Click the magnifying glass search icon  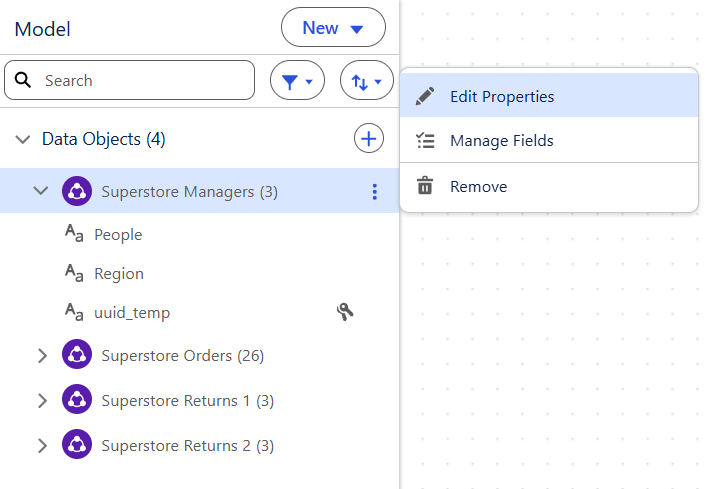pyautogui.click(x=23, y=80)
